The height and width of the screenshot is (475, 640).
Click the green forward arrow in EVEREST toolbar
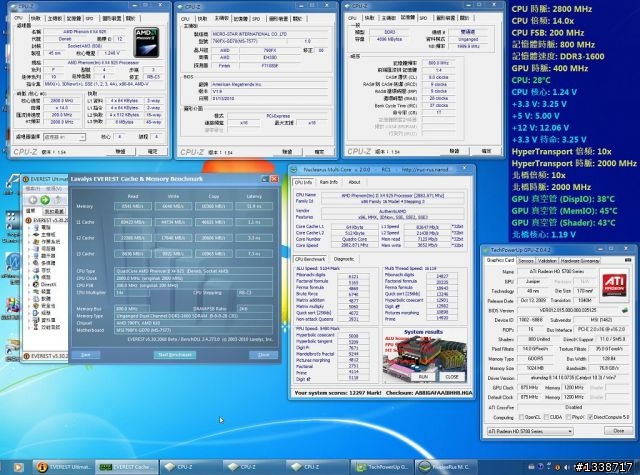tap(45, 200)
